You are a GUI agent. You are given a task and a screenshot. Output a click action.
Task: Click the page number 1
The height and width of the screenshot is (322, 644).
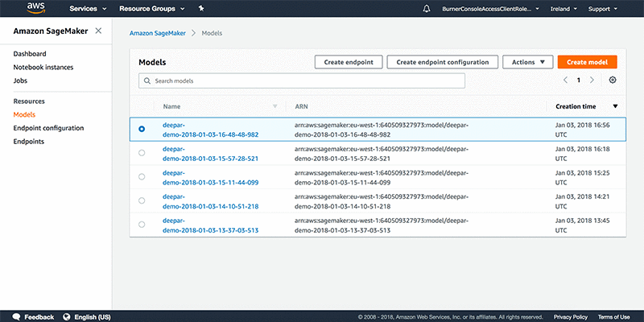click(x=579, y=80)
